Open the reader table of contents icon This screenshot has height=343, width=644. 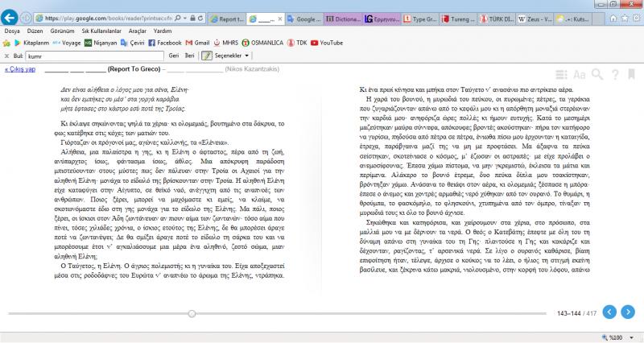point(561,74)
